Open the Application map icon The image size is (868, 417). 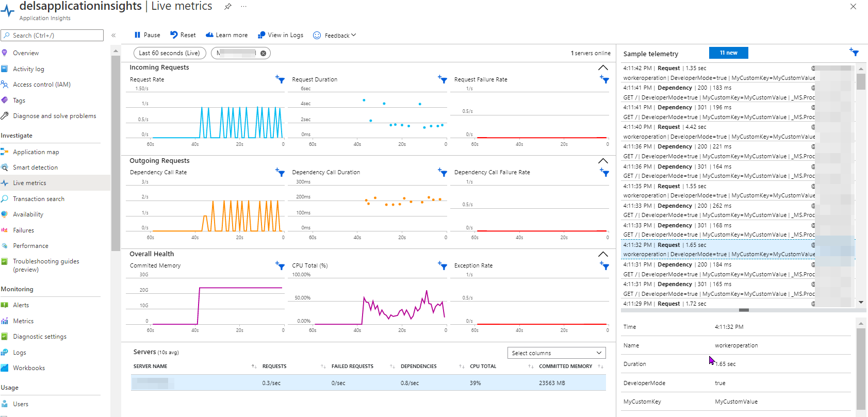click(x=5, y=152)
